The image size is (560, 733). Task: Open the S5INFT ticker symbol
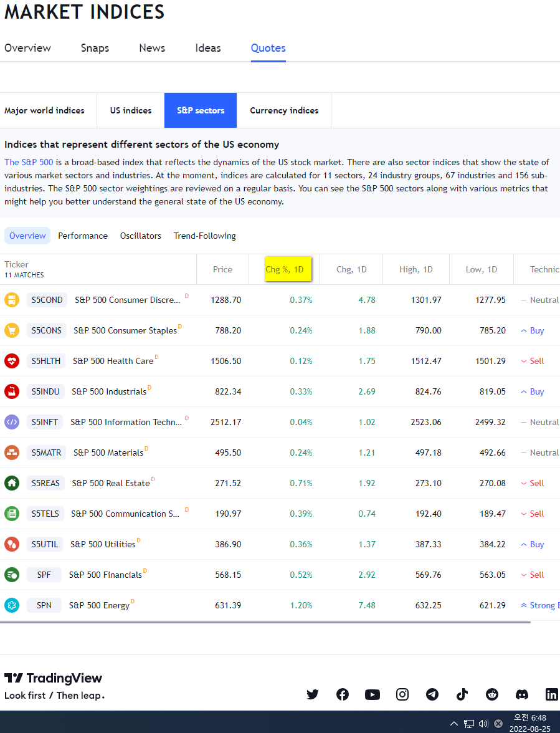(x=45, y=422)
